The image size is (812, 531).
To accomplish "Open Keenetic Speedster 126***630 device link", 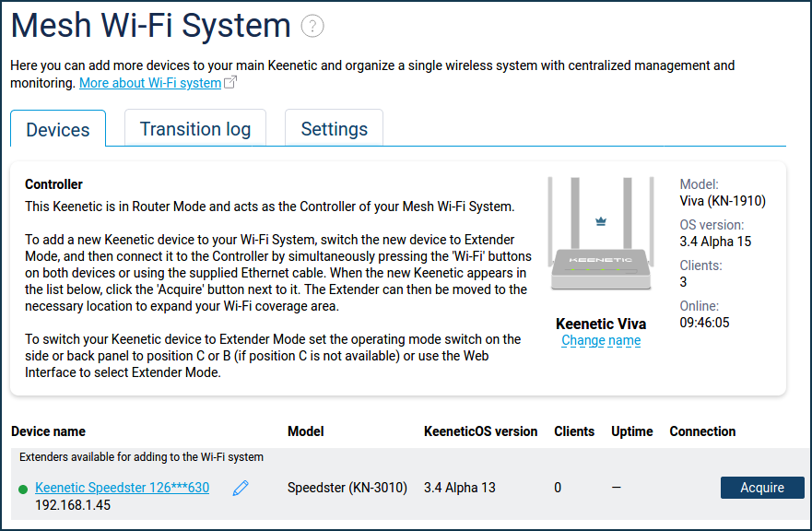I will pyautogui.click(x=123, y=488).
